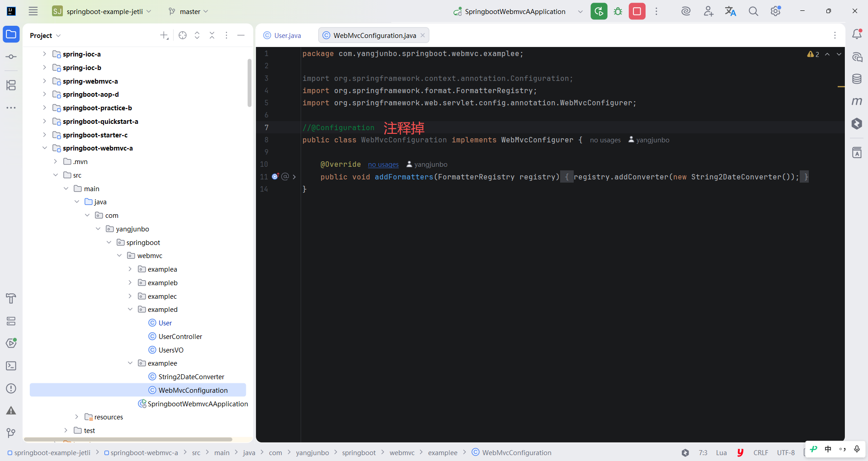Select opened file crosshair icon in Project panel
Image resolution: width=868 pixels, height=461 pixels.
click(x=183, y=35)
